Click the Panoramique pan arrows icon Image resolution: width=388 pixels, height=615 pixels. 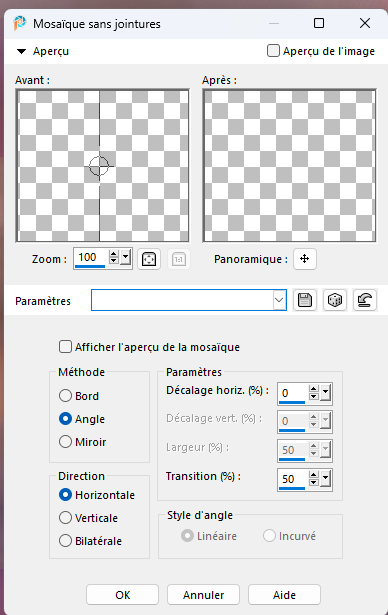tap(304, 259)
